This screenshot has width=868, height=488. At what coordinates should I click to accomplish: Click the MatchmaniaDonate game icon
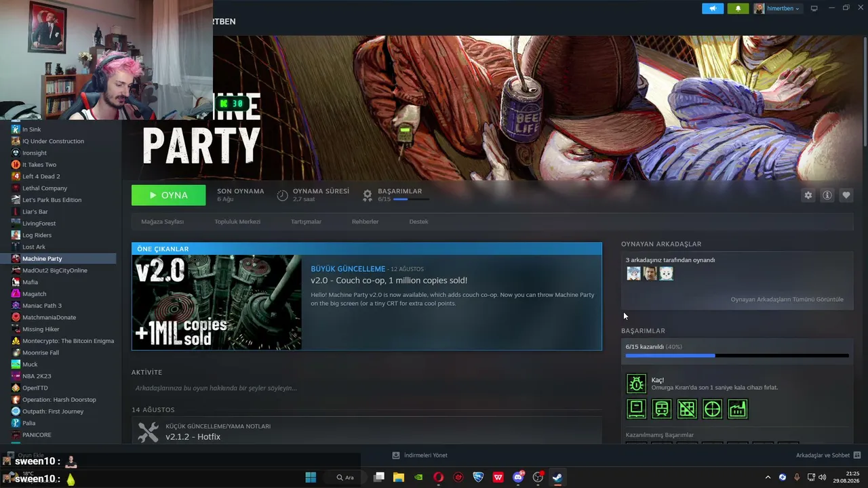tap(16, 317)
